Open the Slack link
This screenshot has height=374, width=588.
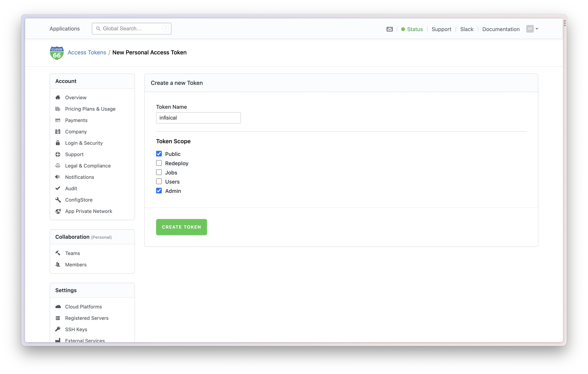click(467, 29)
